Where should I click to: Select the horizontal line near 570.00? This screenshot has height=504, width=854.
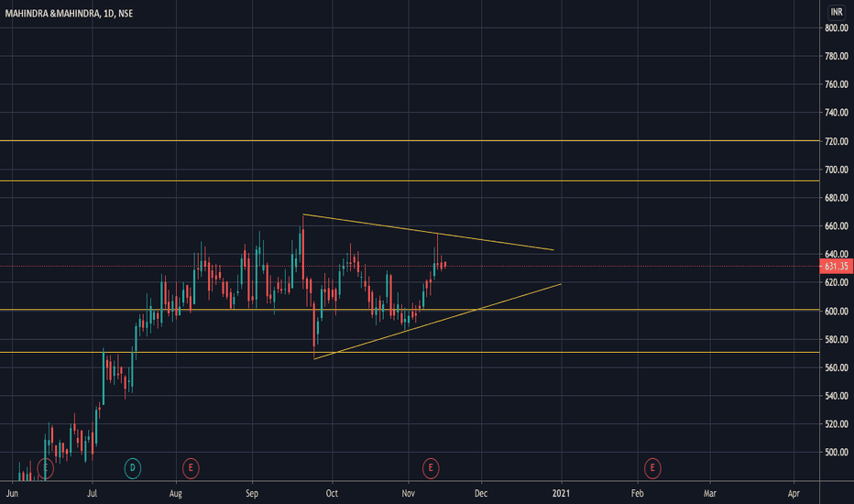(x=410, y=353)
